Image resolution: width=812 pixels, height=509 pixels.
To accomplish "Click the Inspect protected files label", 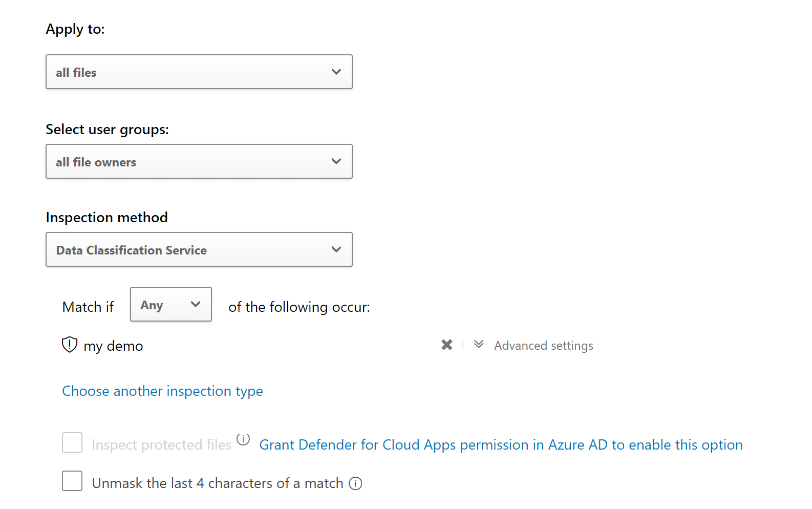I will (161, 445).
